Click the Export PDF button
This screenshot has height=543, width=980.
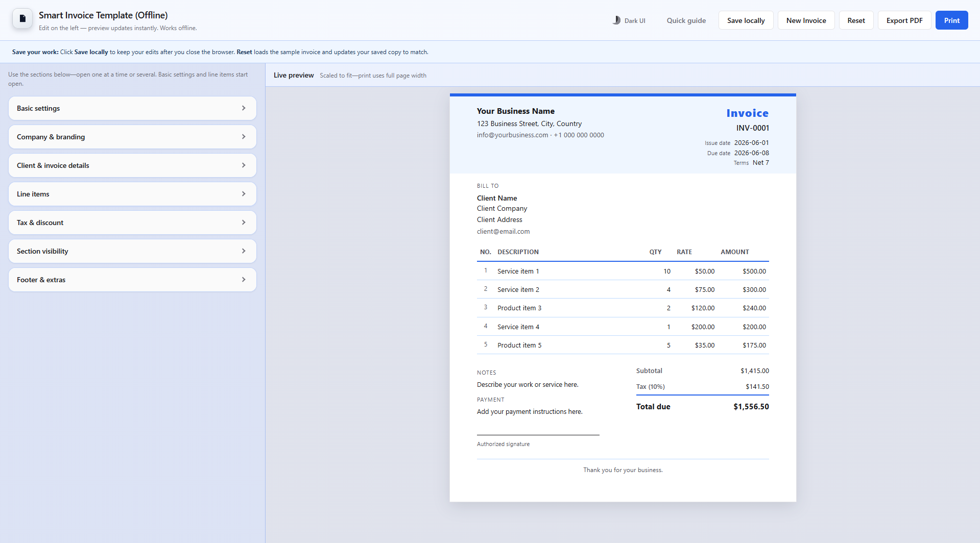(904, 20)
